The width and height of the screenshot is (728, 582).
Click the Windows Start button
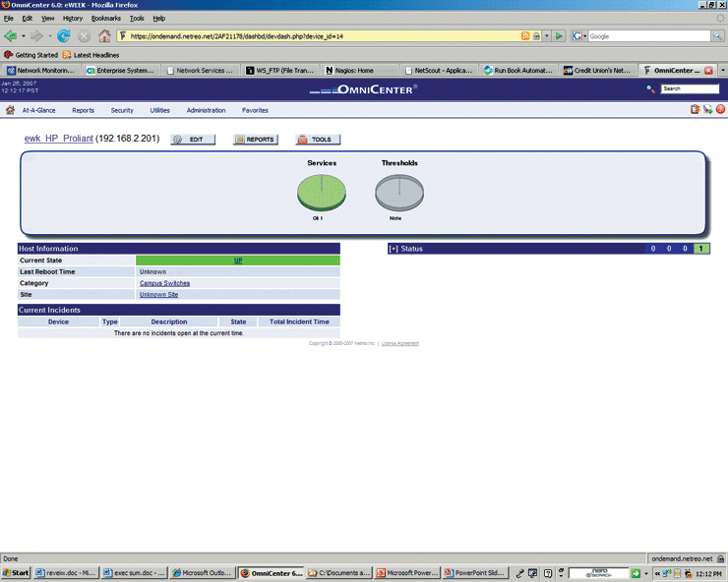16,573
